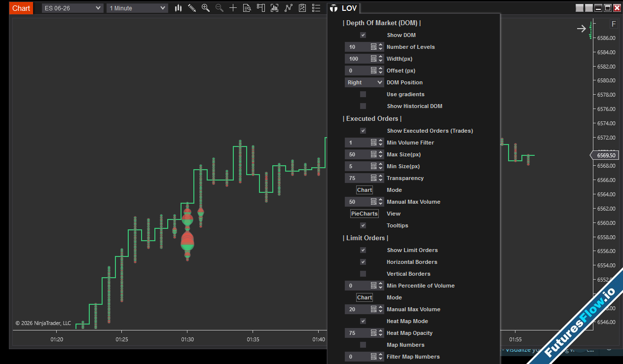The image size is (623, 364).
Task: Open the chart trader icon
Action: point(261,8)
